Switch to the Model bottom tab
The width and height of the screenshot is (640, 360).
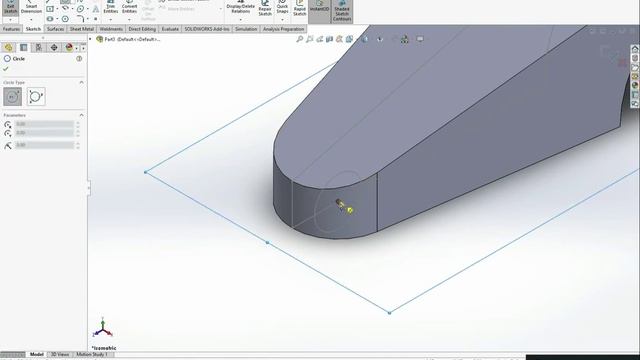click(36, 354)
